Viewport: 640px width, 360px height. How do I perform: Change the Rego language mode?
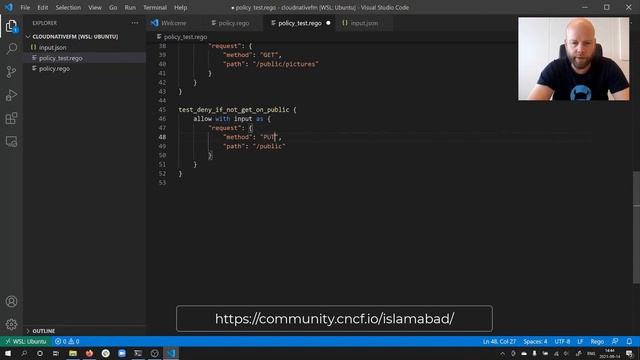(x=597, y=341)
